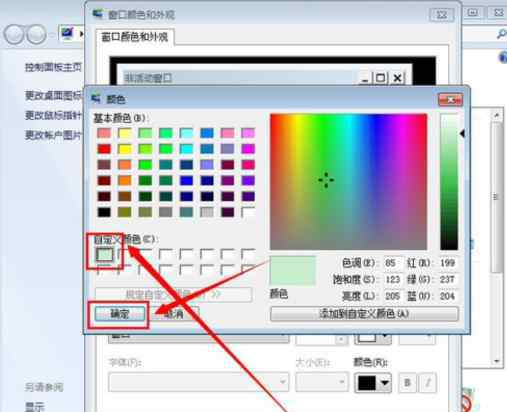Click the 红 red value field
Screen dimensions: 507x412
point(448,263)
